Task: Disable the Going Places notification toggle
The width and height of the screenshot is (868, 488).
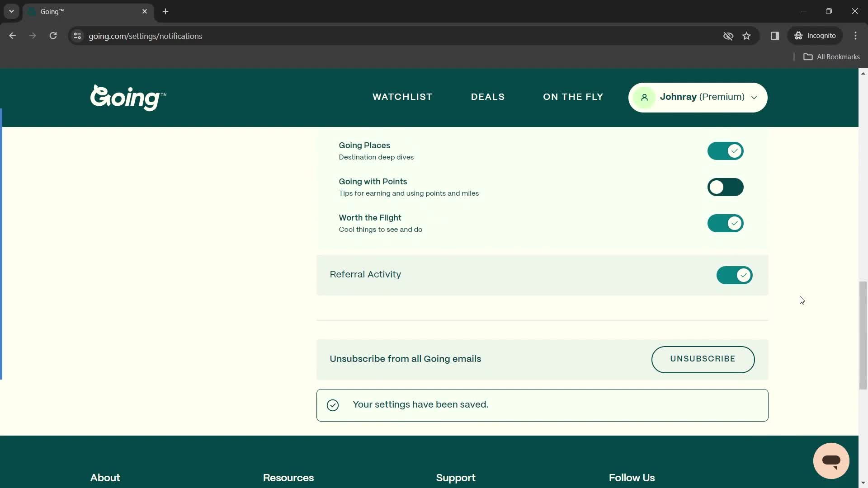Action: pyautogui.click(x=726, y=151)
